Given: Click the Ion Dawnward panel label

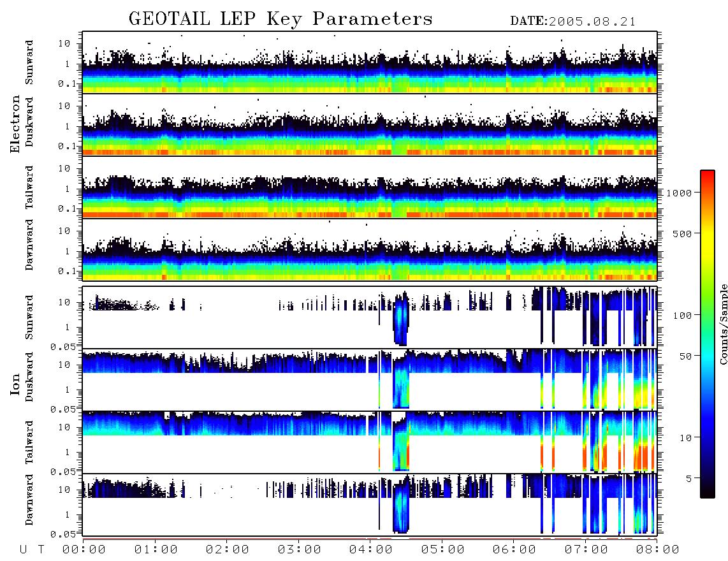Looking at the screenshot, I should pyautogui.click(x=29, y=500).
